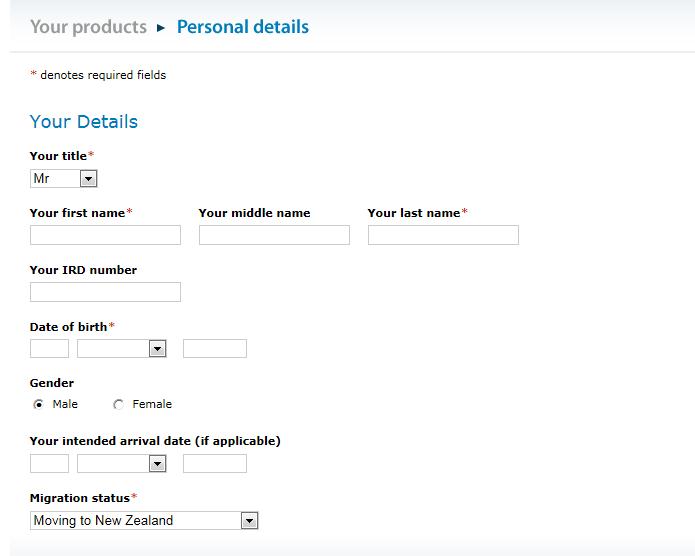Image resolution: width=695 pixels, height=556 pixels.
Task: Go to Your products breadcrumb
Action: tap(88, 27)
